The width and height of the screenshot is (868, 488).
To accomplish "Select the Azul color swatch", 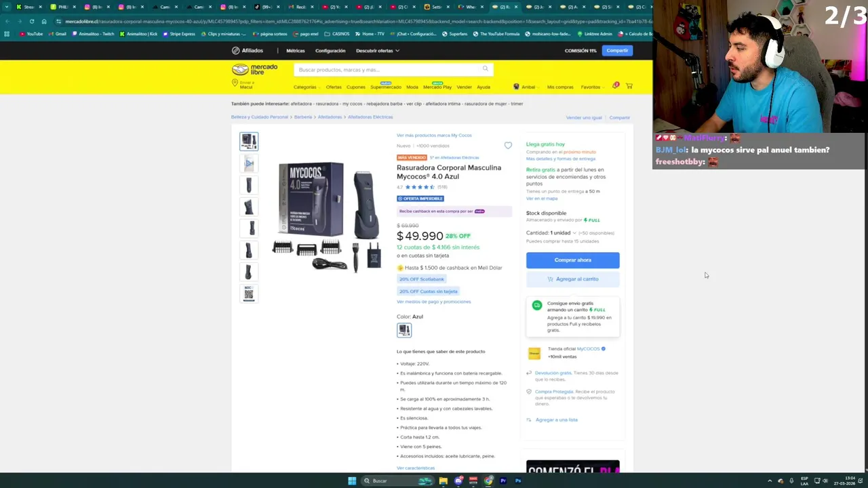I will point(404,330).
